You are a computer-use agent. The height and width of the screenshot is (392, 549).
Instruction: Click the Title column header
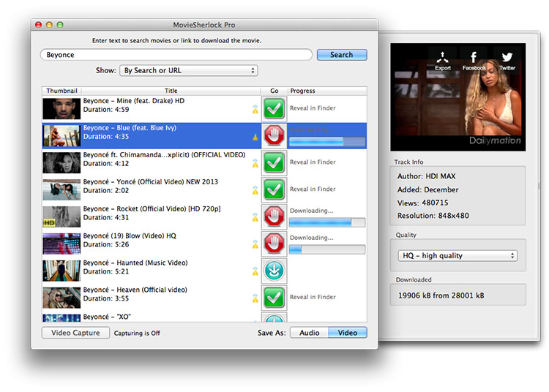(x=171, y=91)
